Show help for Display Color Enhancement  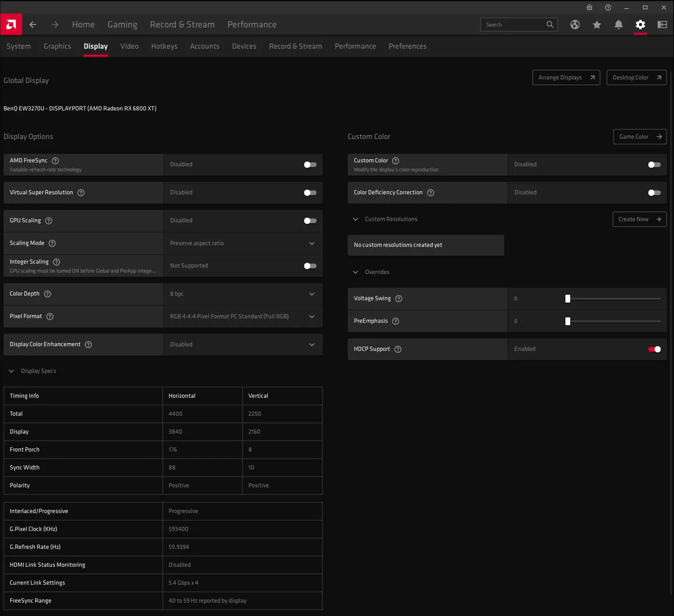click(x=88, y=344)
